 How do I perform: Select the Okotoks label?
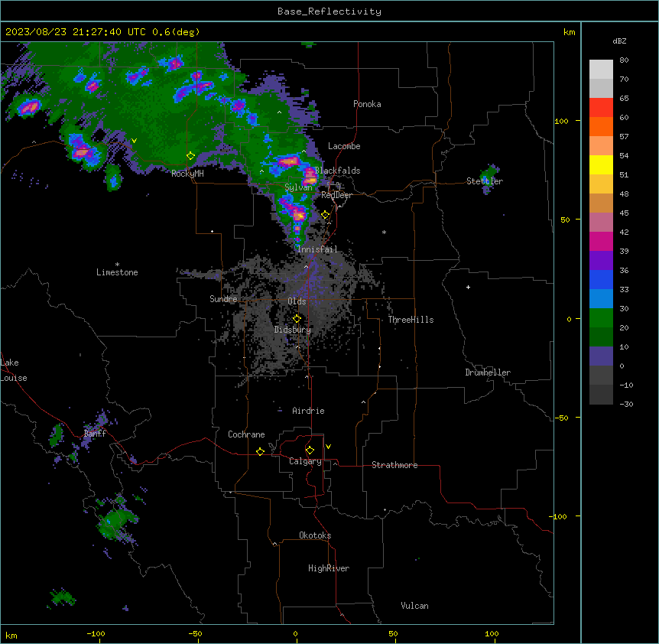pyautogui.click(x=315, y=535)
